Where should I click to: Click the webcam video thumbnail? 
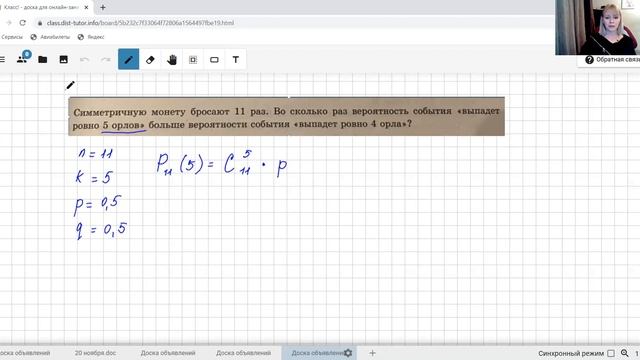[x=597, y=27]
